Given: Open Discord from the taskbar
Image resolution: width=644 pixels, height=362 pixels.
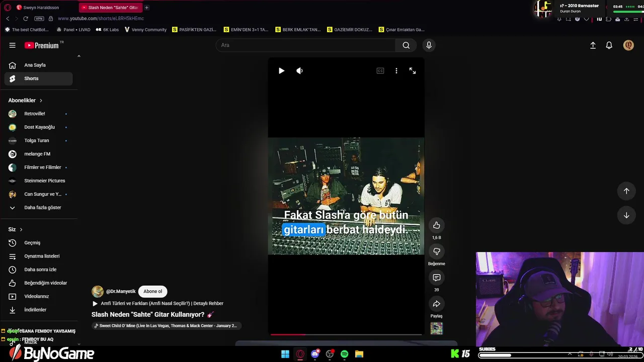Looking at the screenshot, I should (315, 354).
